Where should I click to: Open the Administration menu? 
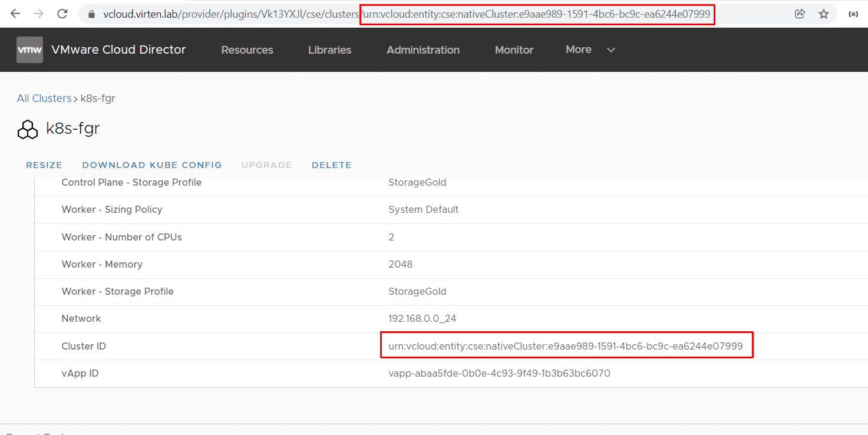click(x=423, y=50)
